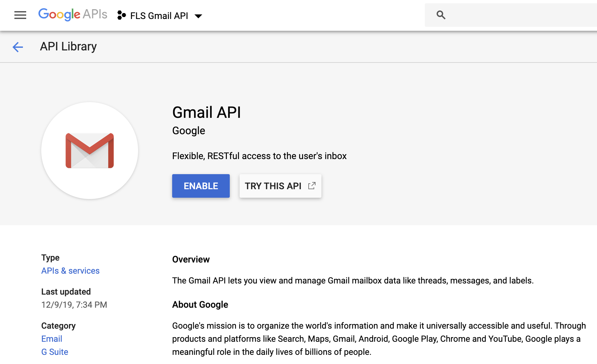Viewport: 597px width, 364px height.
Task: Click the API Library header text
Action: 68,46
